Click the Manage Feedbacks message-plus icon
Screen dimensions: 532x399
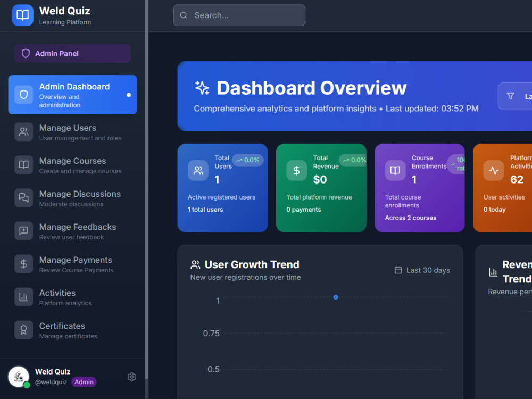coord(24,231)
